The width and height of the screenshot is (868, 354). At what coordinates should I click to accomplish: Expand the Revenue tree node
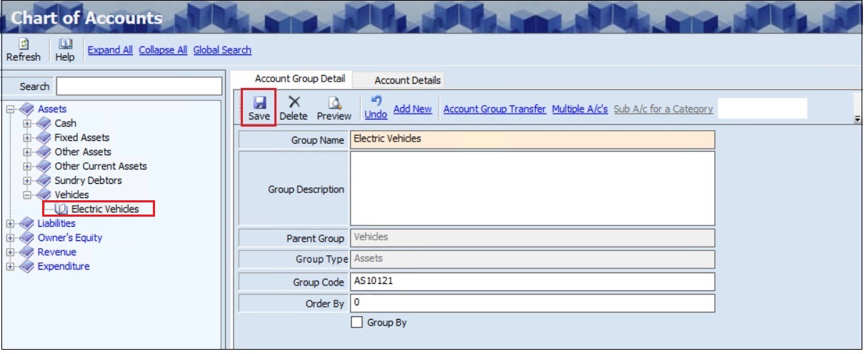coord(10,252)
